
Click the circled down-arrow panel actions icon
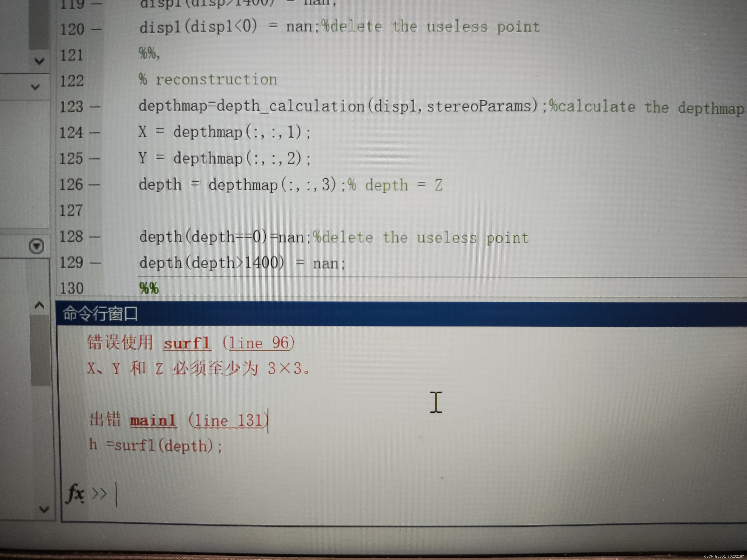click(36, 246)
